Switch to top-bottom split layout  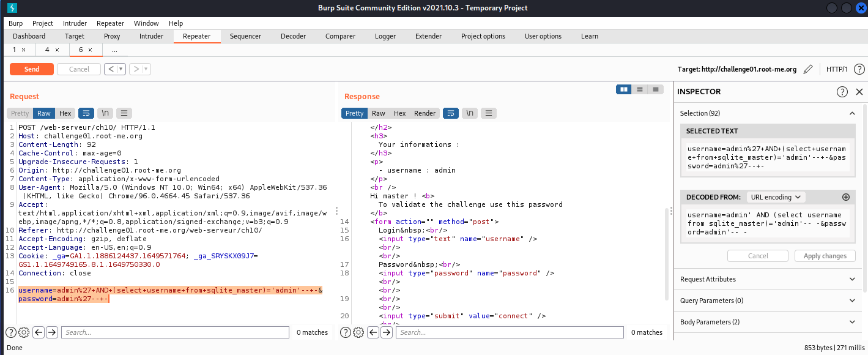pos(640,89)
